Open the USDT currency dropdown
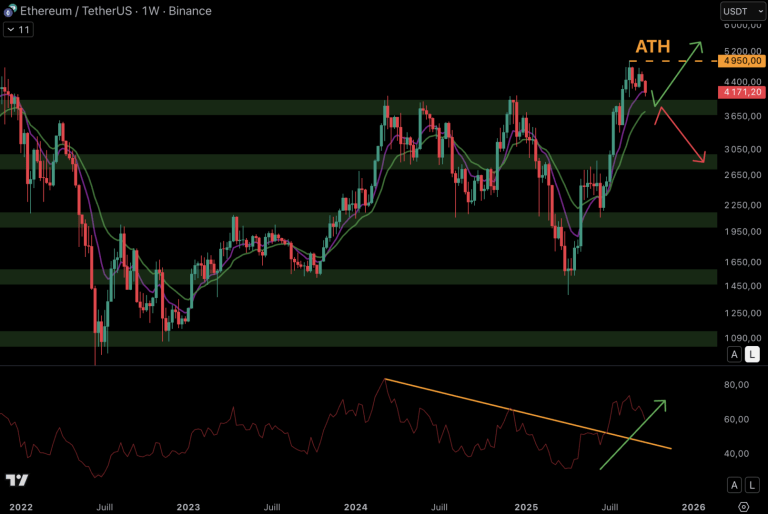The image size is (768, 514). 741,11
